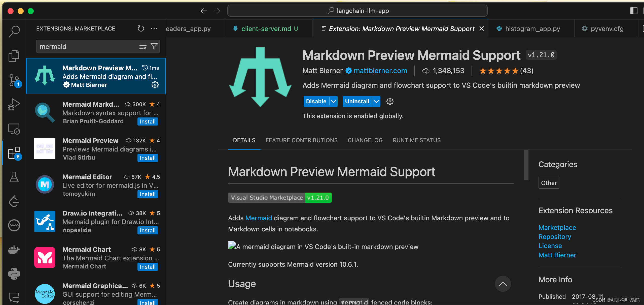Open Run and Debug view

click(x=14, y=104)
